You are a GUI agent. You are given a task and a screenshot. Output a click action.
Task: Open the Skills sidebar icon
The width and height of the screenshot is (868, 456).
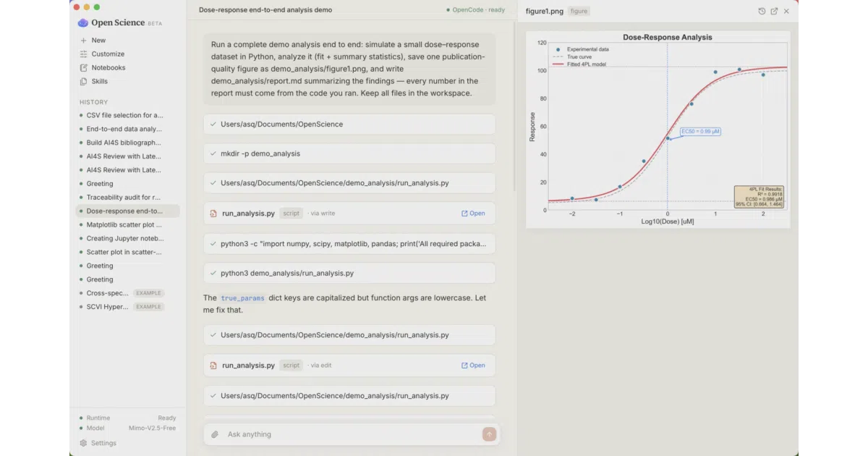[84, 82]
